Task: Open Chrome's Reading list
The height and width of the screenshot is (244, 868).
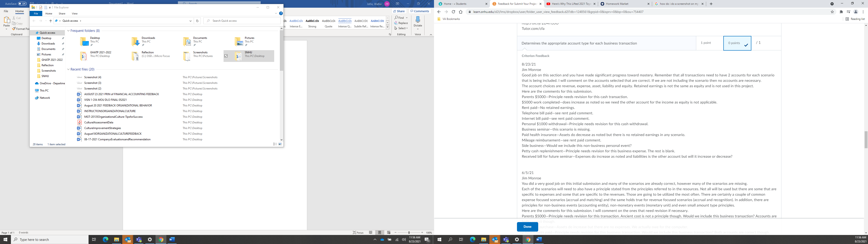Action: tap(855, 19)
